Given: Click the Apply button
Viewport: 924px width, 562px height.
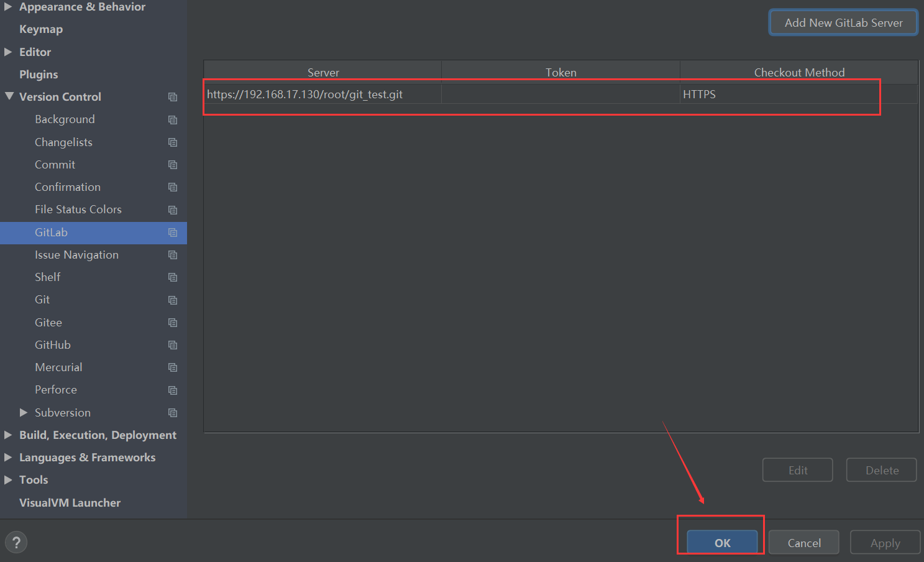Looking at the screenshot, I should tap(885, 542).
